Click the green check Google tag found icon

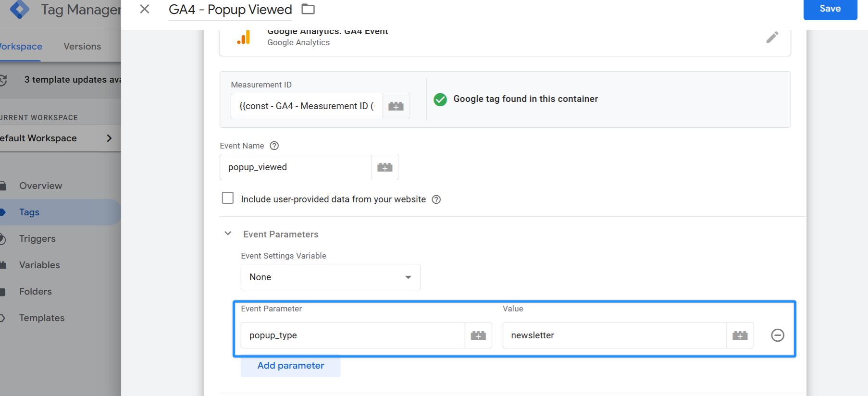[440, 99]
